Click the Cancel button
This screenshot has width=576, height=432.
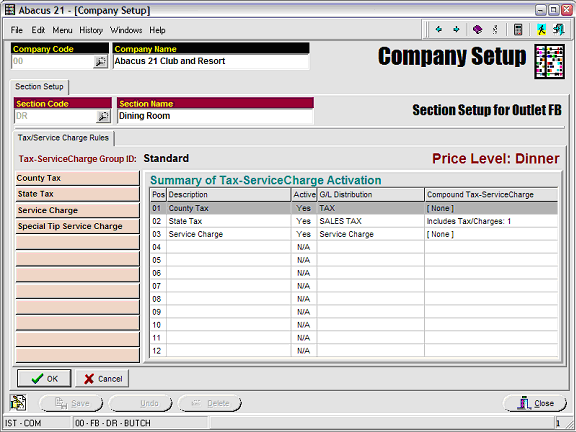pyautogui.click(x=102, y=378)
